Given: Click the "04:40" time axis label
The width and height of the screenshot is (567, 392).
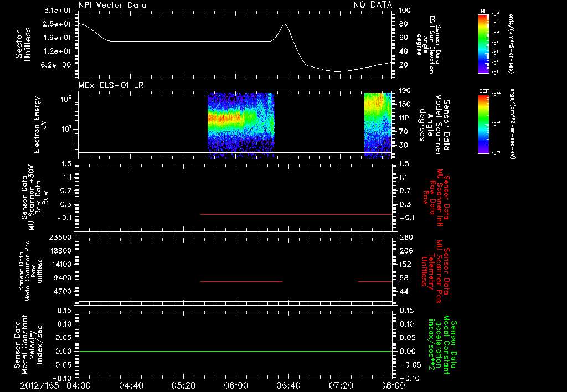Looking at the screenshot, I should 131,385.
